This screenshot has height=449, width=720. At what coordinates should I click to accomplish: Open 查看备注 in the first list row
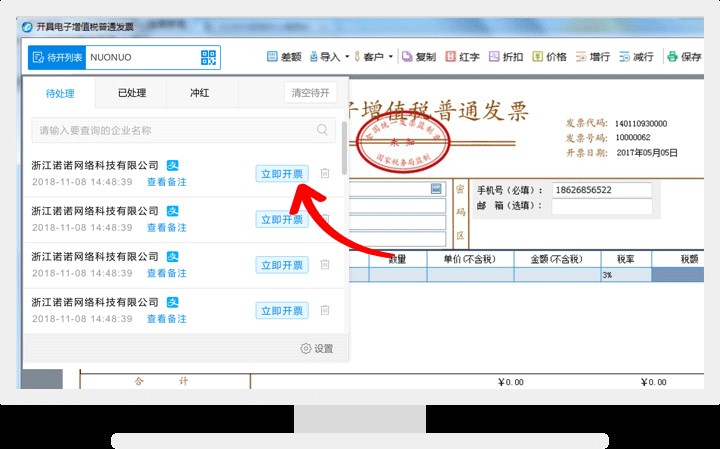[167, 182]
